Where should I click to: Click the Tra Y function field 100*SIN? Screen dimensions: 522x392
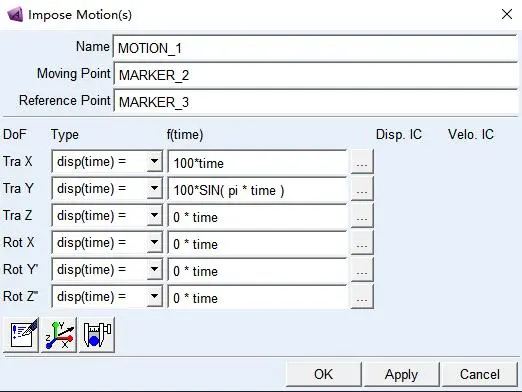(x=257, y=190)
